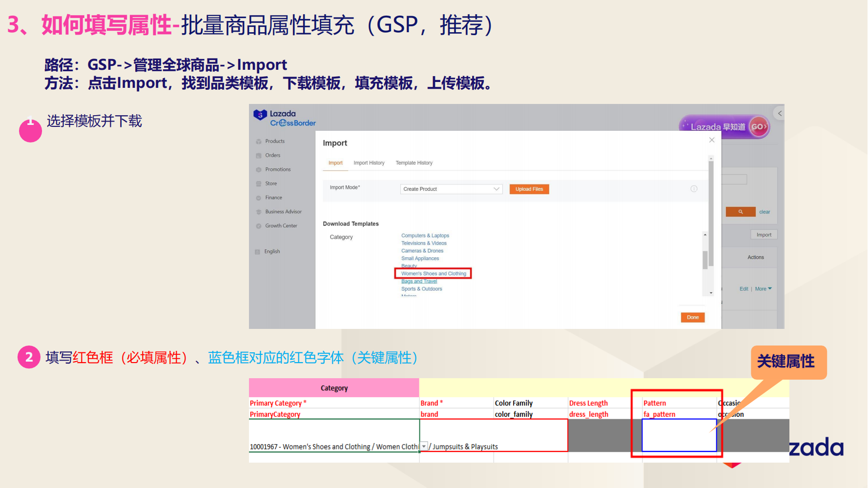Screen dimensions: 868x488
Task: Open Orders from the sidebar icon
Action: (x=259, y=155)
